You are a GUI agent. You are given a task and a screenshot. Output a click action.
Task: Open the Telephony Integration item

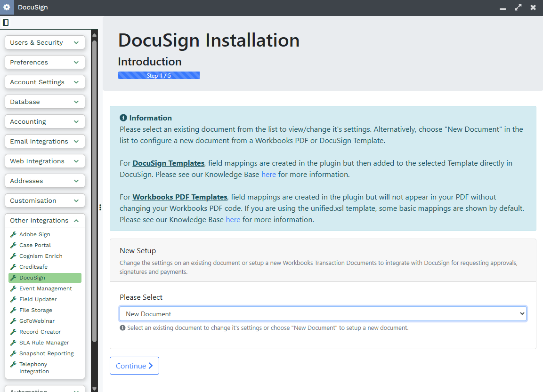point(34,368)
